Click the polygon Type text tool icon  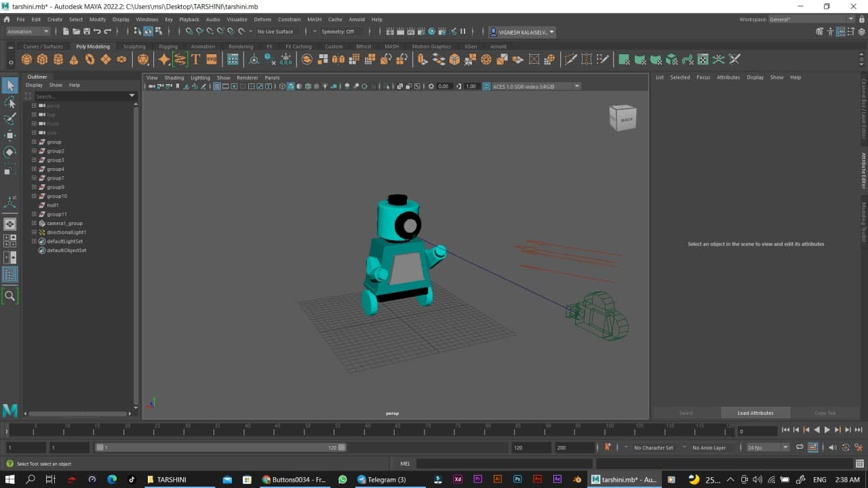[195, 60]
